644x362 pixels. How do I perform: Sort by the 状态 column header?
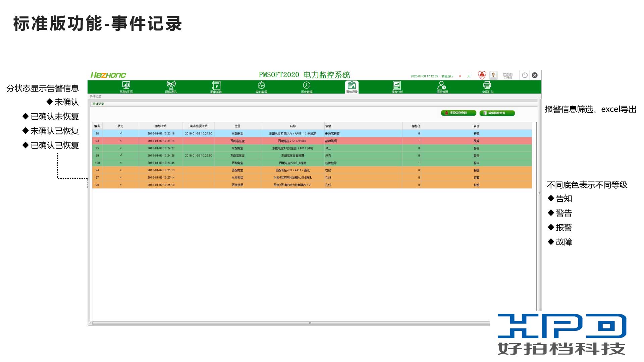tap(120, 126)
